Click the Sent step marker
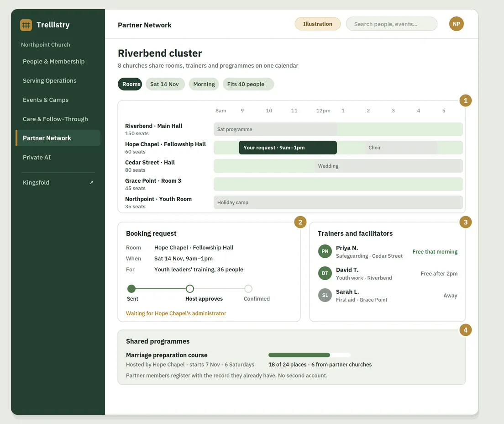The height and width of the screenshot is (424, 504). coord(131,289)
